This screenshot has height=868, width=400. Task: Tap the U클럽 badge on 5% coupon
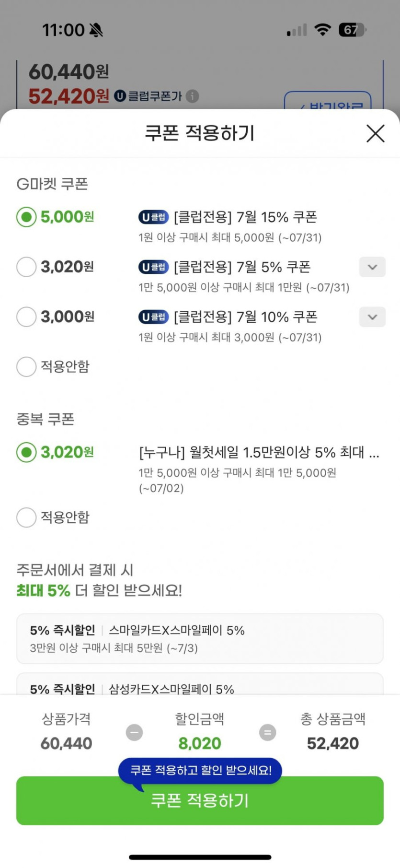pos(153,267)
